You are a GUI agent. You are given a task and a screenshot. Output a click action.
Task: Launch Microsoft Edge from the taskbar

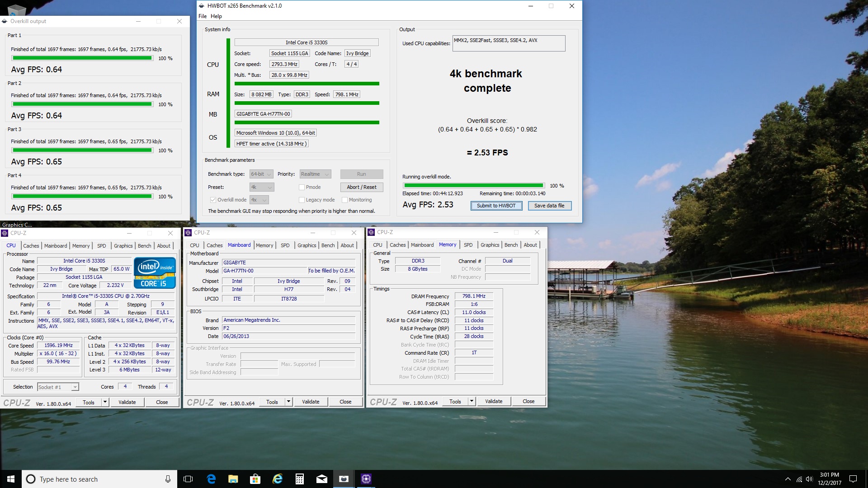211,479
